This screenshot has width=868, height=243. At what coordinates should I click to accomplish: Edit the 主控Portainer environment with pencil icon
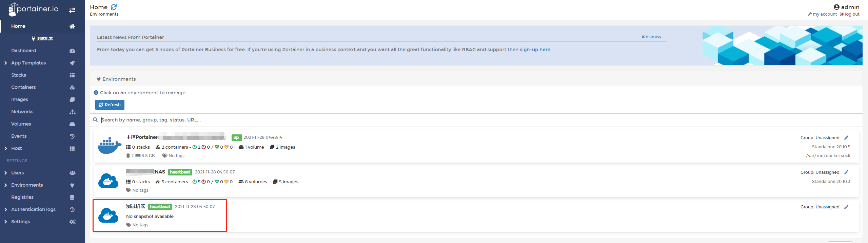tap(846, 137)
